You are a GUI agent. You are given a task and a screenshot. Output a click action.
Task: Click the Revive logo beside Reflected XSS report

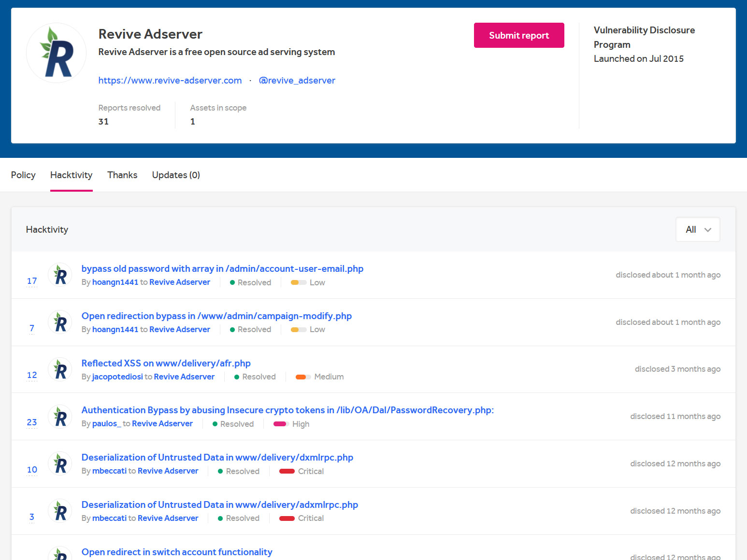(60, 369)
